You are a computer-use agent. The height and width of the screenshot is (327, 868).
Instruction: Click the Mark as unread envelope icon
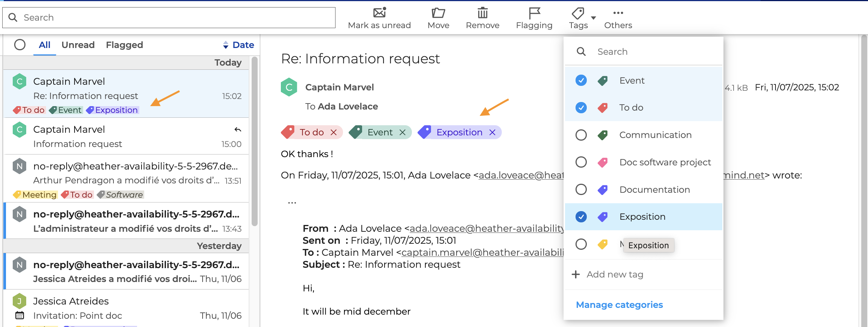[x=379, y=13]
